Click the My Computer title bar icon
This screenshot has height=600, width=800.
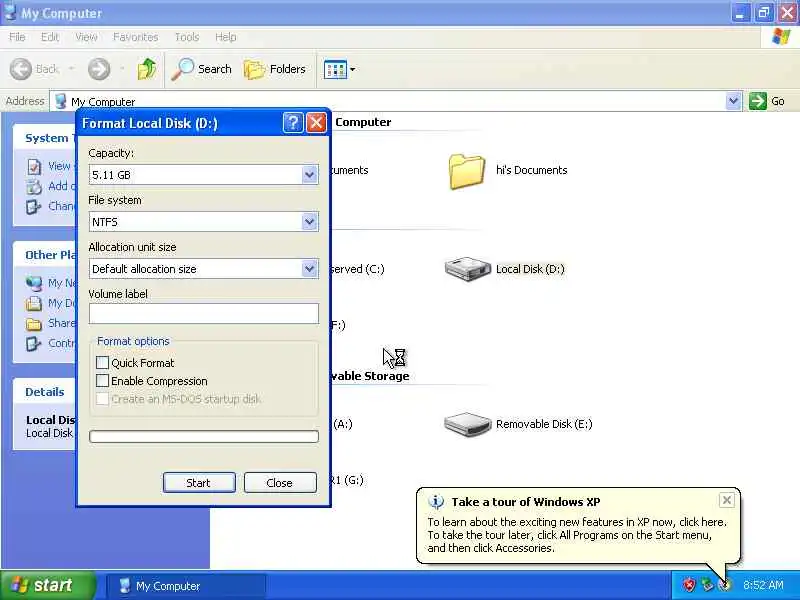(x=10, y=12)
